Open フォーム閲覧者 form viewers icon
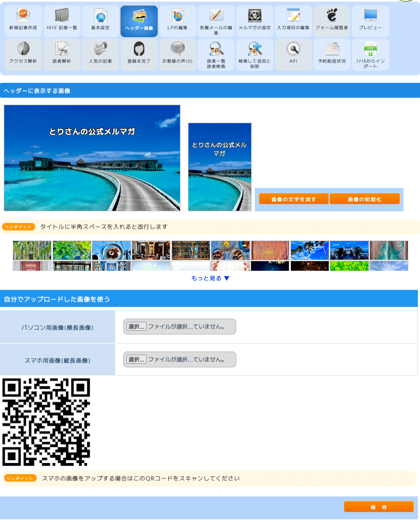Screen dimensions: 420x523 coord(332,21)
